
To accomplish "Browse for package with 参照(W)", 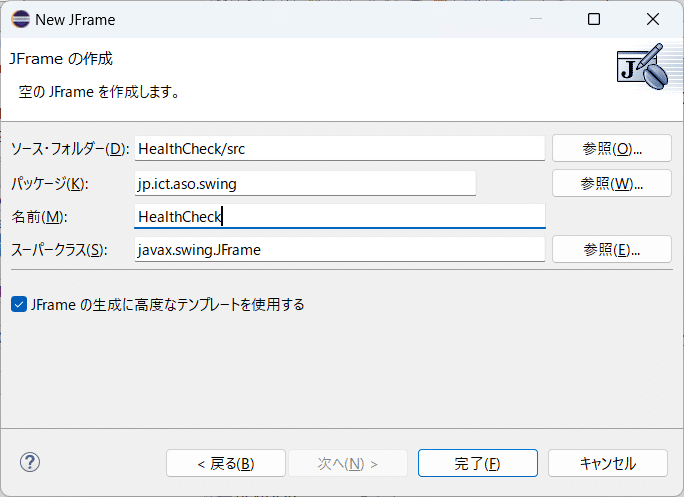I will pos(612,183).
